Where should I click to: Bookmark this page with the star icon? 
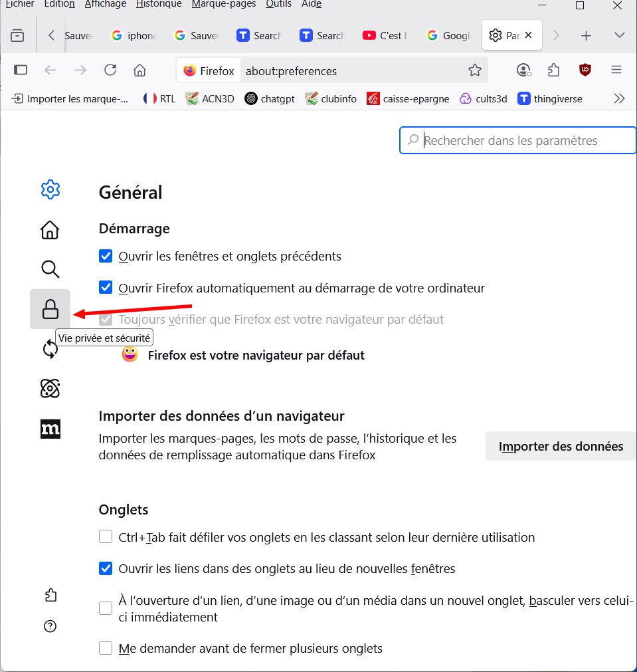474,70
